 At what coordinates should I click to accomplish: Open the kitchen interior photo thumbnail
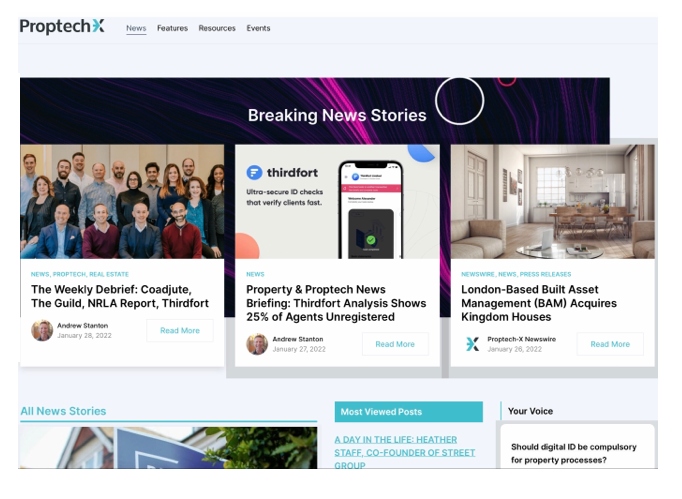coord(552,202)
